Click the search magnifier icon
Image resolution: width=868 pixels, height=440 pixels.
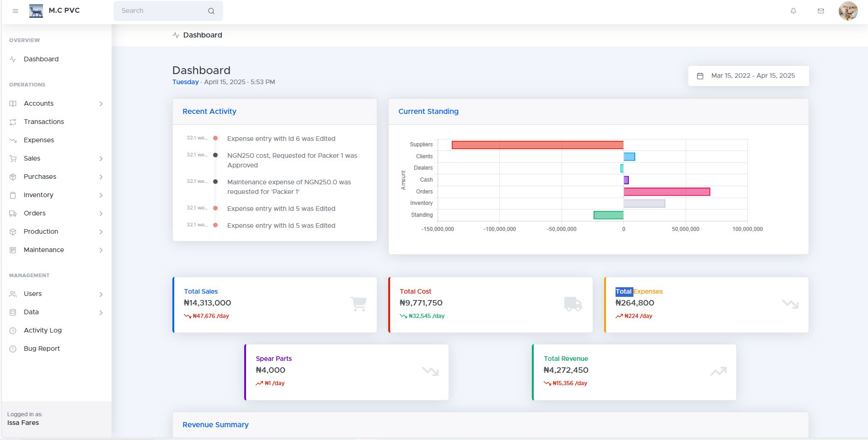tap(211, 11)
